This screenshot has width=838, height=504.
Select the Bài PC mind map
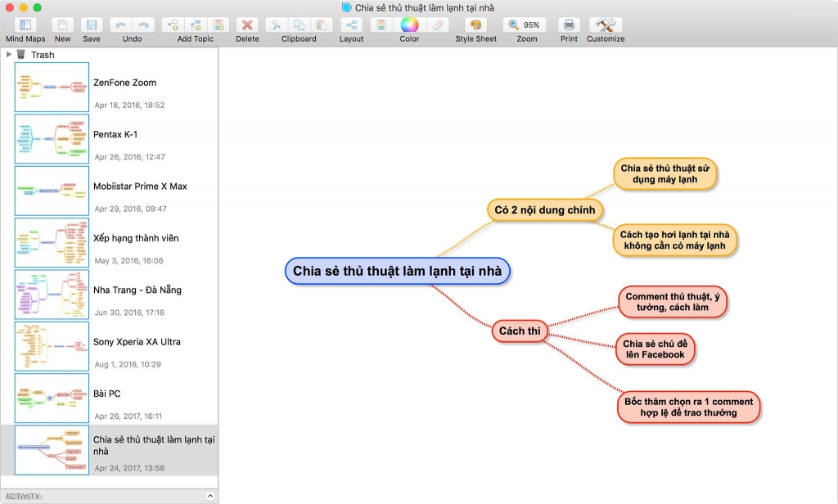point(110,398)
